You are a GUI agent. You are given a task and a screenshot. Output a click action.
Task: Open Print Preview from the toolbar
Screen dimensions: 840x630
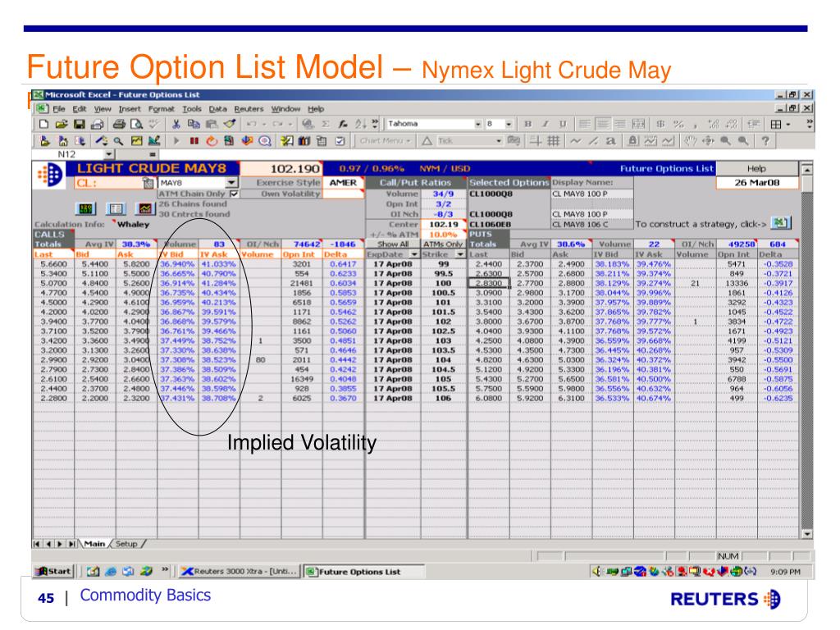[x=137, y=125]
